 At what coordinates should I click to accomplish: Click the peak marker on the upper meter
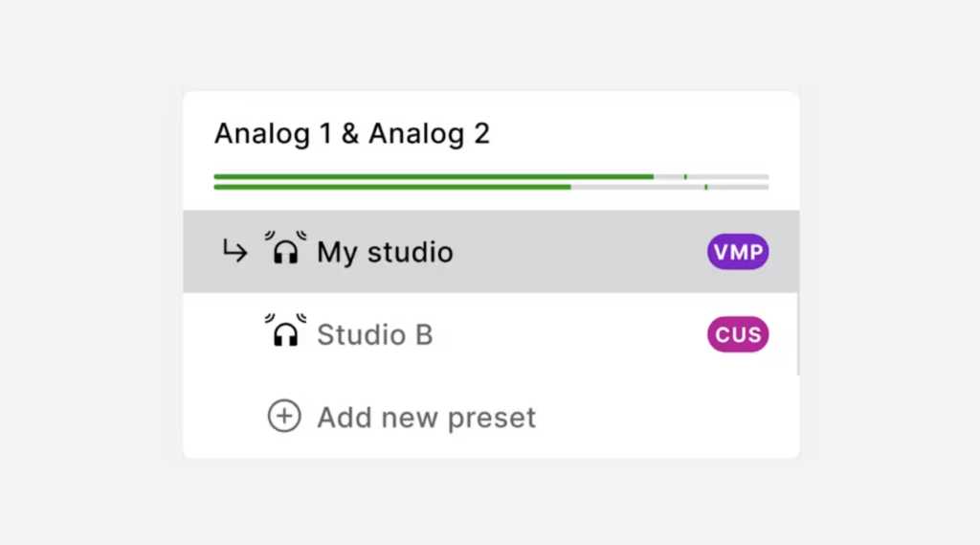pyautogui.click(x=685, y=177)
